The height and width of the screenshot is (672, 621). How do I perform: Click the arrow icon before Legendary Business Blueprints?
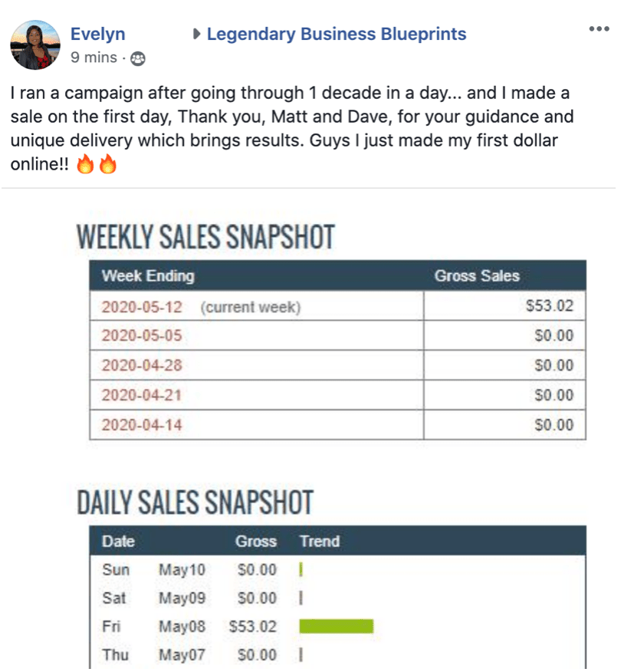[196, 34]
